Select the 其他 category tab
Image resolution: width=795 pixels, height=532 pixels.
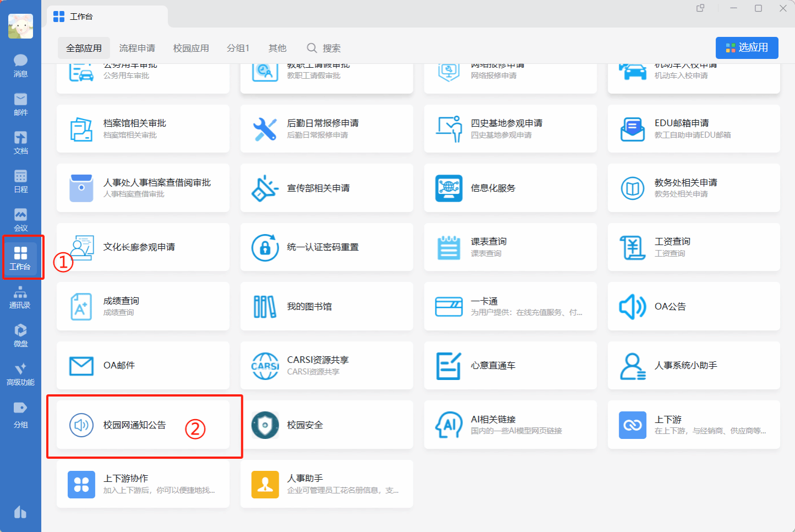[x=277, y=48]
